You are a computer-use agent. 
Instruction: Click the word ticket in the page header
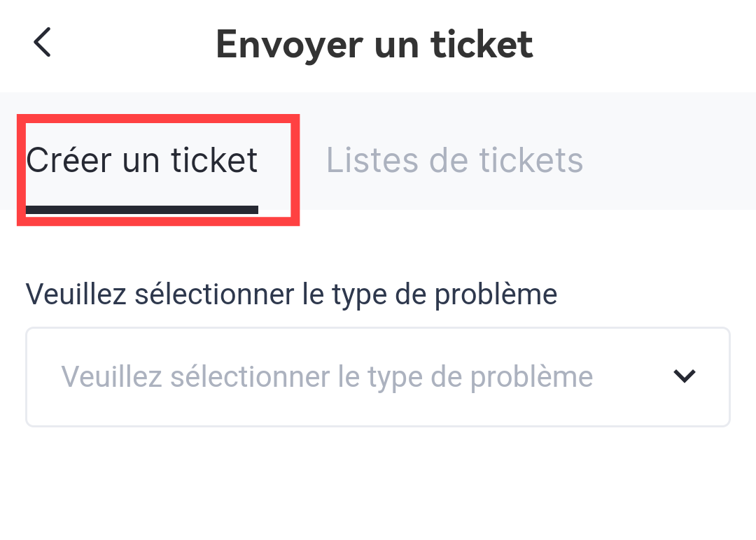click(482, 43)
